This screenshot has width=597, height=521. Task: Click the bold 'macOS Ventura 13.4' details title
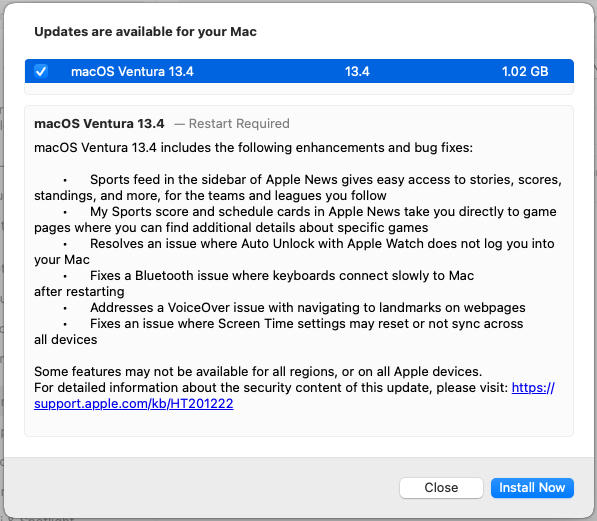click(x=99, y=123)
